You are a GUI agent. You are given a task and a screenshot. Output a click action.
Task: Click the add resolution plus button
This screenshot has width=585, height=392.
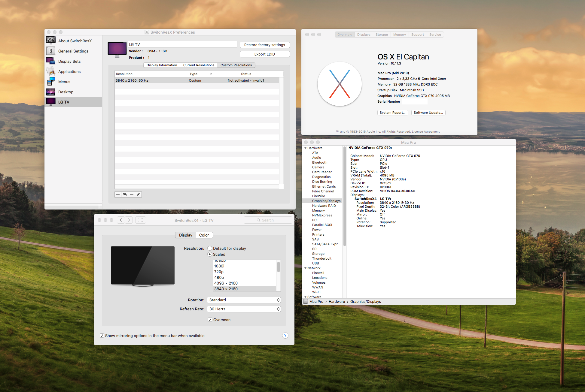pyautogui.click(x=118, y=194)
